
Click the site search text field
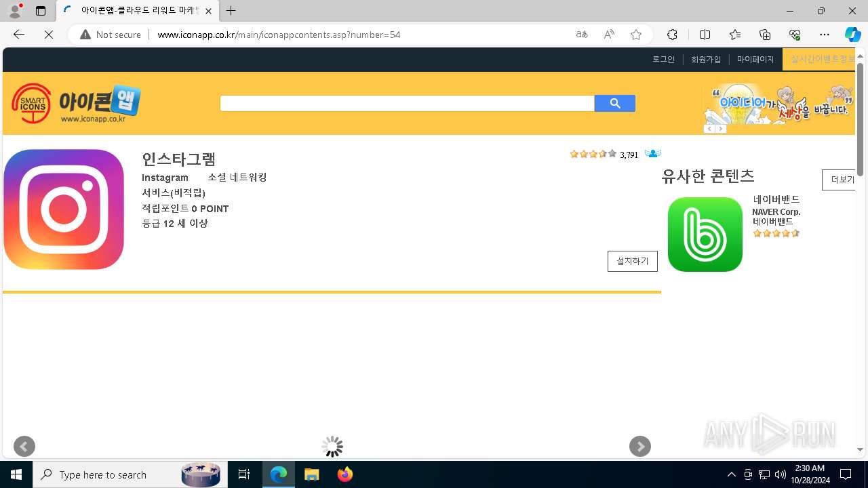(x=407, y=103)
